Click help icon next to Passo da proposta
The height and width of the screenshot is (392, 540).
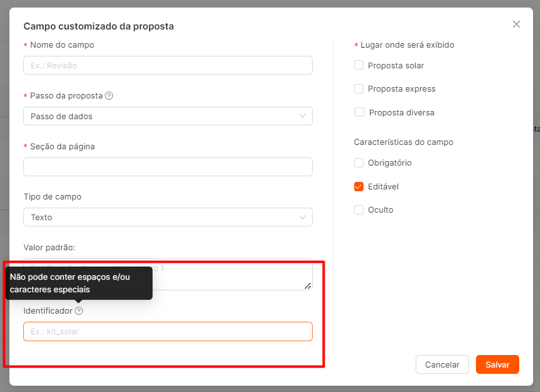click(x=109, y=95)
